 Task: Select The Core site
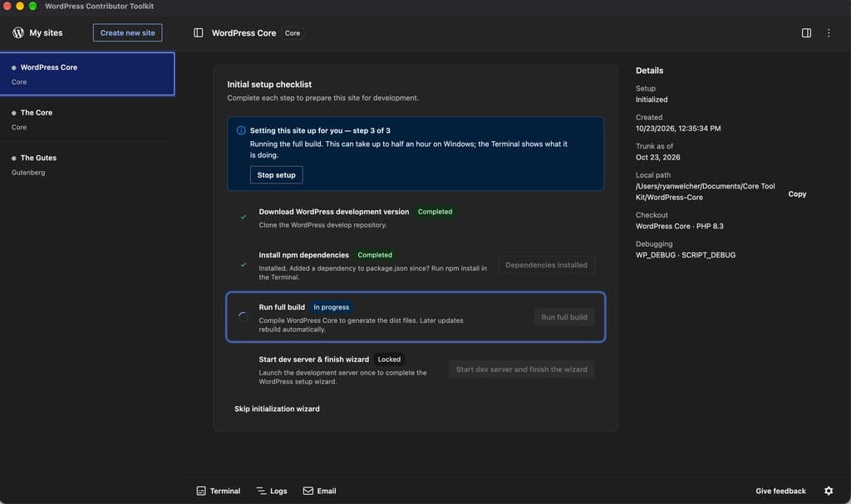coord(87,120)
